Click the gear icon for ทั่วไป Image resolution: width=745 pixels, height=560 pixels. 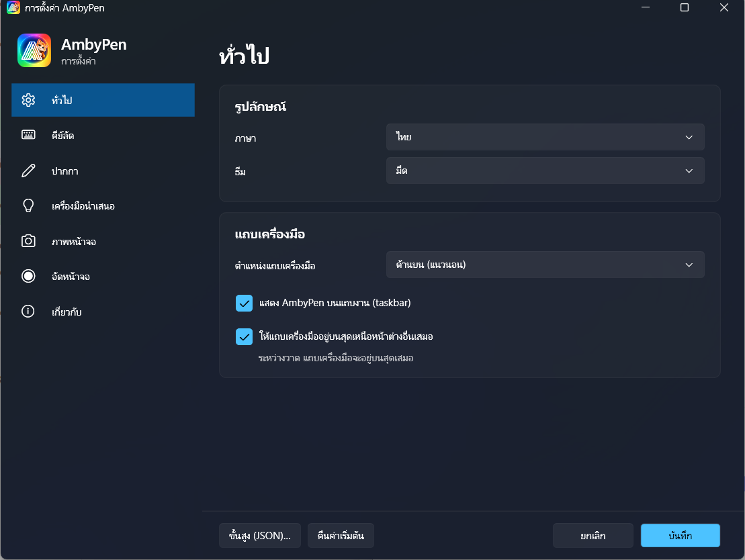pos(28,100)
